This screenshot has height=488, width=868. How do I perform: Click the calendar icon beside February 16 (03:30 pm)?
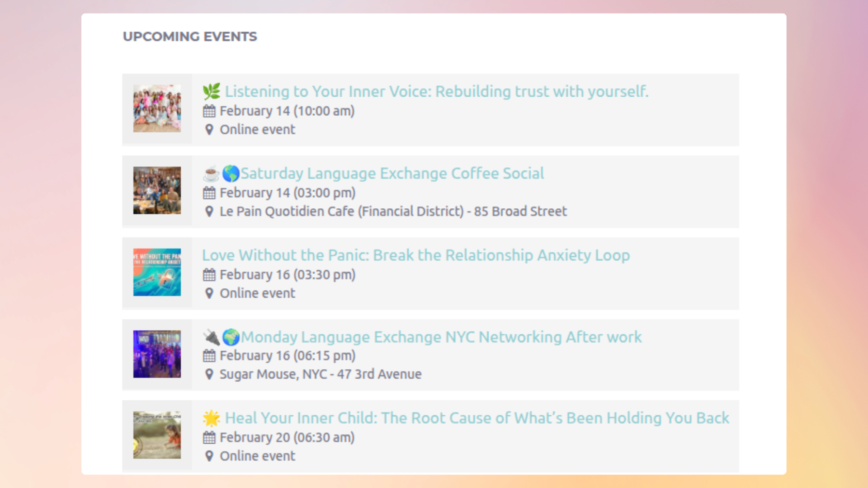pos(209,275)
